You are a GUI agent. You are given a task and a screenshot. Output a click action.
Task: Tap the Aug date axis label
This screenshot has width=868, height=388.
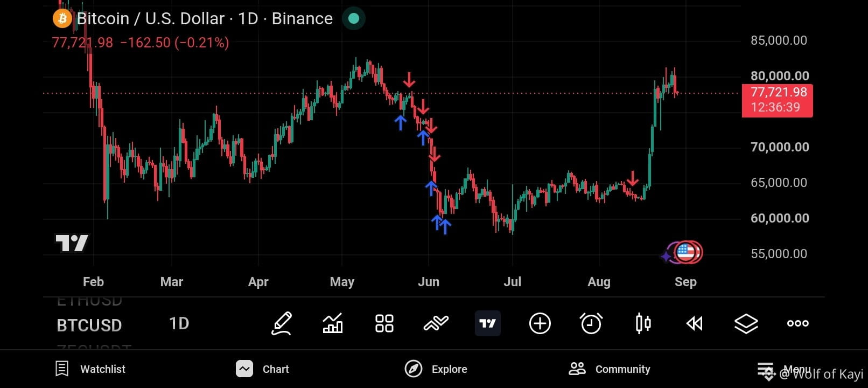[x=599, y=282]
